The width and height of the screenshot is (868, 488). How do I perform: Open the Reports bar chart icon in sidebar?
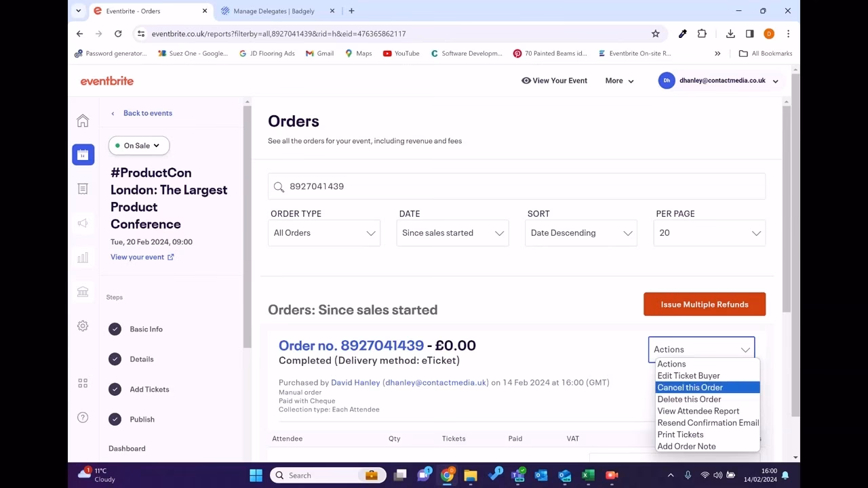click(x=83, y=258)
